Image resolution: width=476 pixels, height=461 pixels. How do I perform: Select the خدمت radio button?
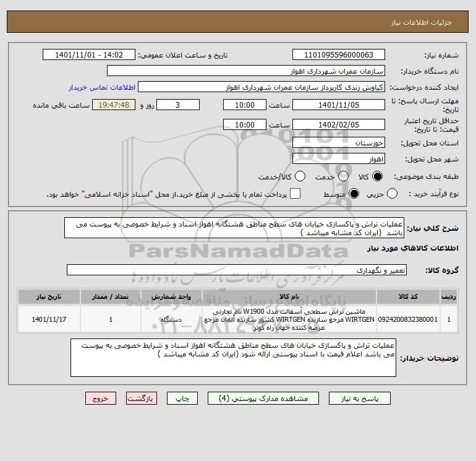click(343, 176)
